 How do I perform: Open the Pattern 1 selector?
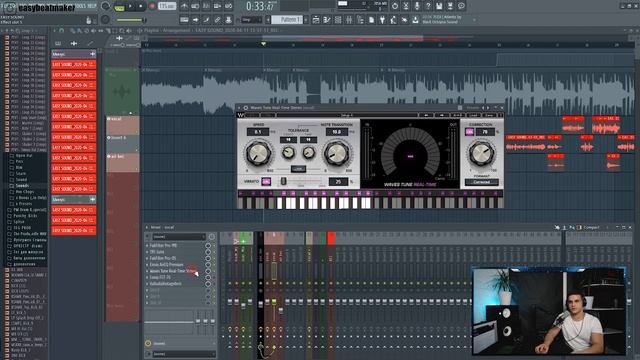tap(287, 20)
